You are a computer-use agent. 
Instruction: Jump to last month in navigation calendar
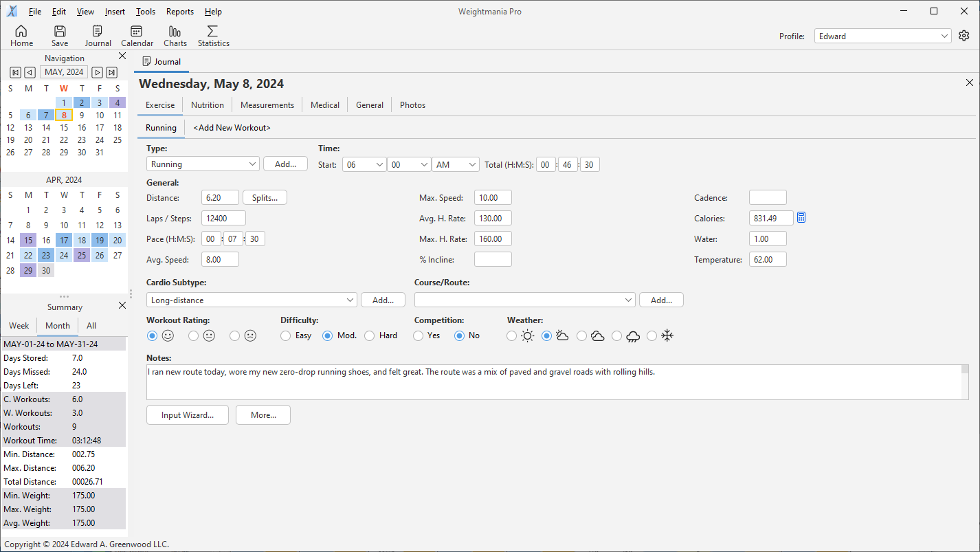(112, 72)
